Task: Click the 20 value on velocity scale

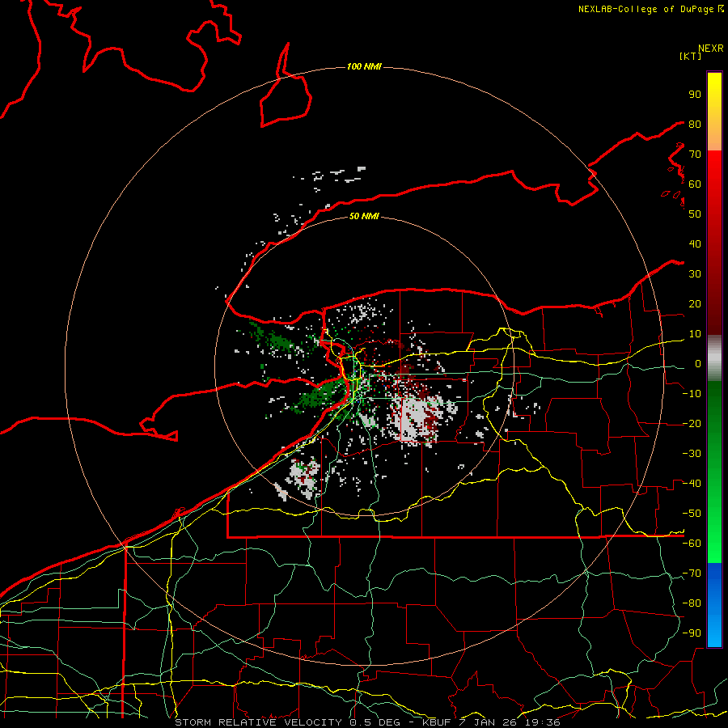Action: tap(695, 304)
